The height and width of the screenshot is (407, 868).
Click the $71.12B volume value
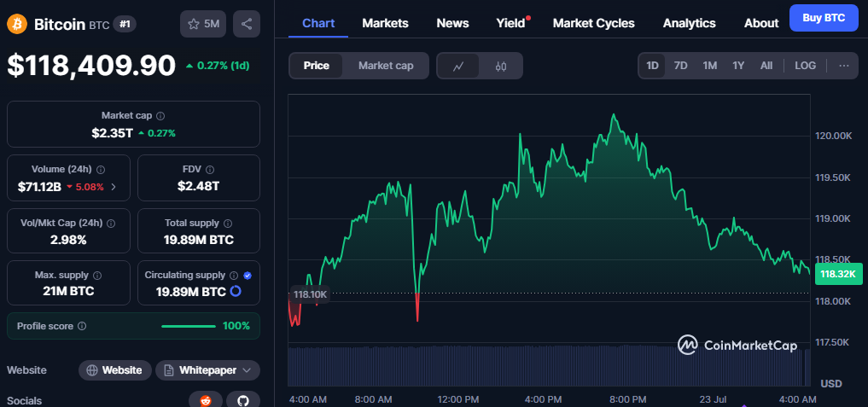coord(39,187)
